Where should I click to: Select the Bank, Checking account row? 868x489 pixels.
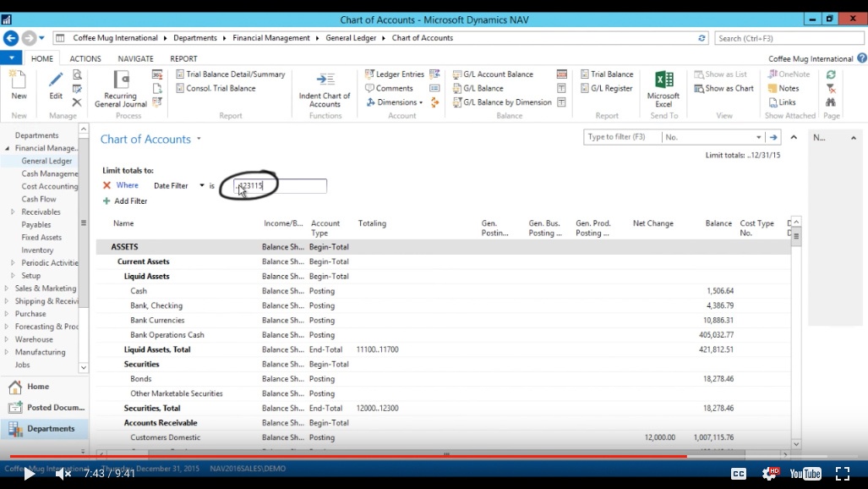coord(443,305)
